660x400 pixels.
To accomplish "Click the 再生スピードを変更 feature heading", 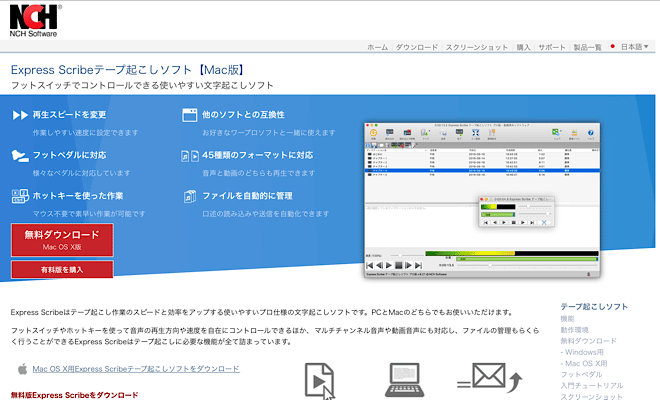I will [69, 115].
